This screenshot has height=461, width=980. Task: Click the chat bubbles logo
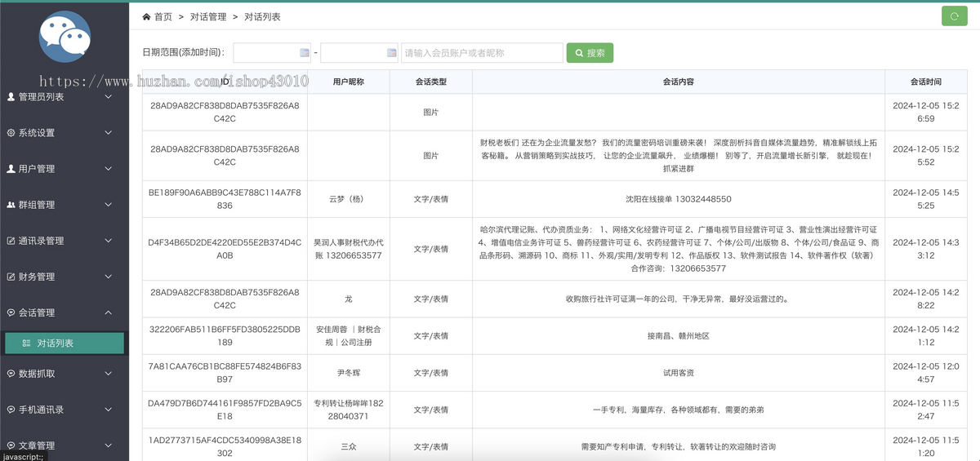click(x=65, y=37)
